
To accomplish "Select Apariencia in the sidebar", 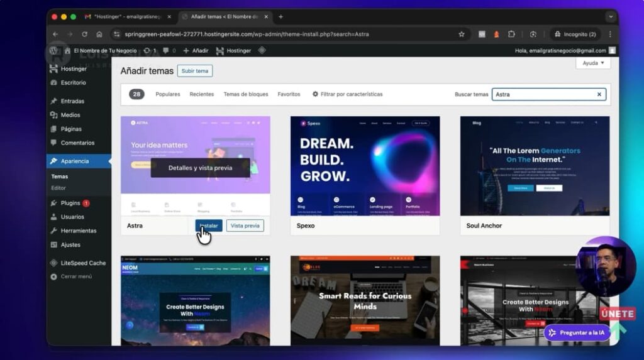I will click(x=79, y=161).
